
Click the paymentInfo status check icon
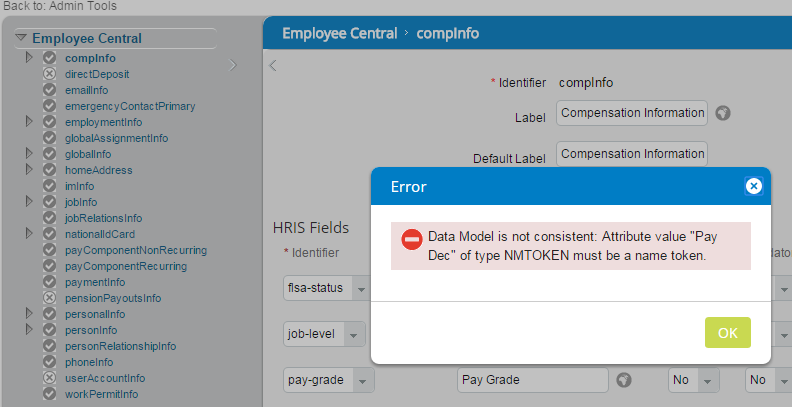(49, 282)
